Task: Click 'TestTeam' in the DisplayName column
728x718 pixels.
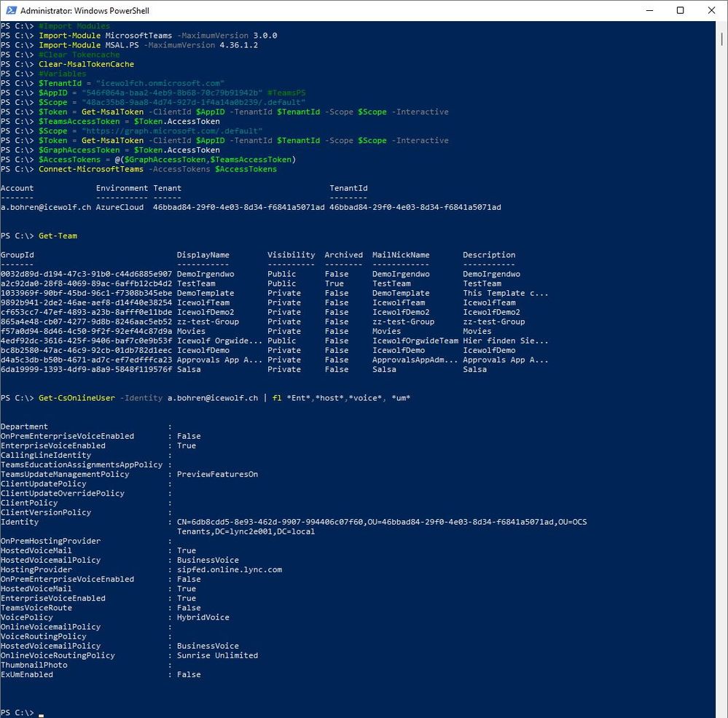Action: pyautogui.click(x=196, y=284)
